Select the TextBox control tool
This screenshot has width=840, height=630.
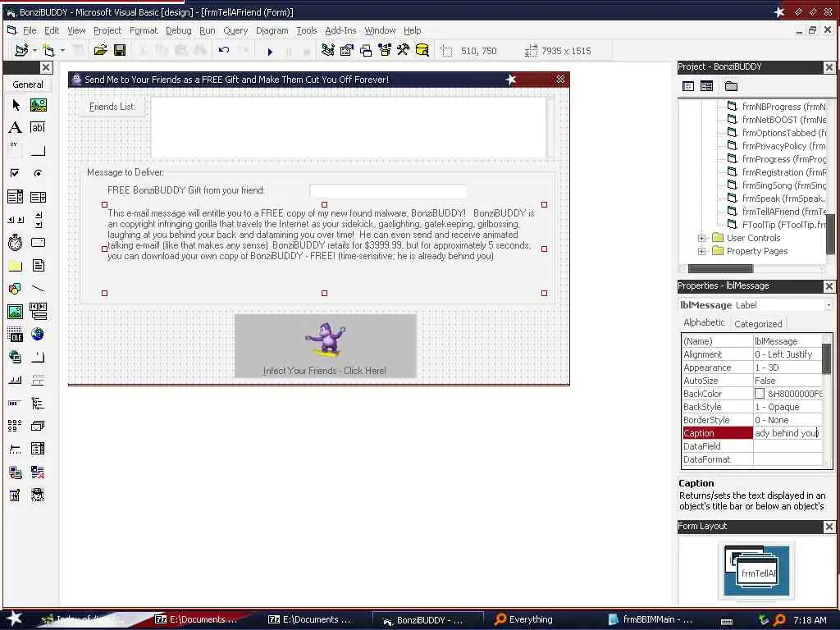coord(38,127)
